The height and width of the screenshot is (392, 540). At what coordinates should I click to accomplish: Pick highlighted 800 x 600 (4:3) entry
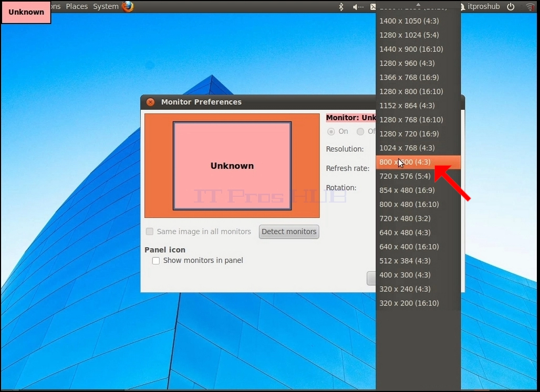click(x=418, y=162)
